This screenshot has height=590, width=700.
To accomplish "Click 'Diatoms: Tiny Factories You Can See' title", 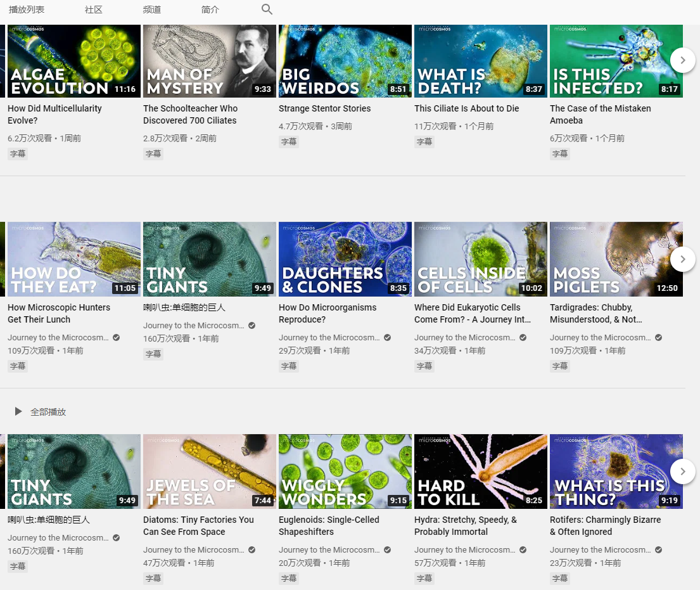I will point(199,526).
